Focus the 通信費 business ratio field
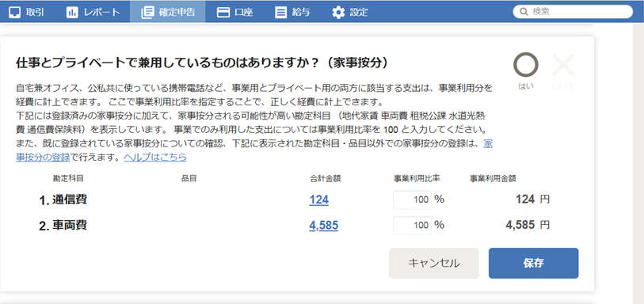Viewport: 644px width, 304px height. click(x=412, y=199)
